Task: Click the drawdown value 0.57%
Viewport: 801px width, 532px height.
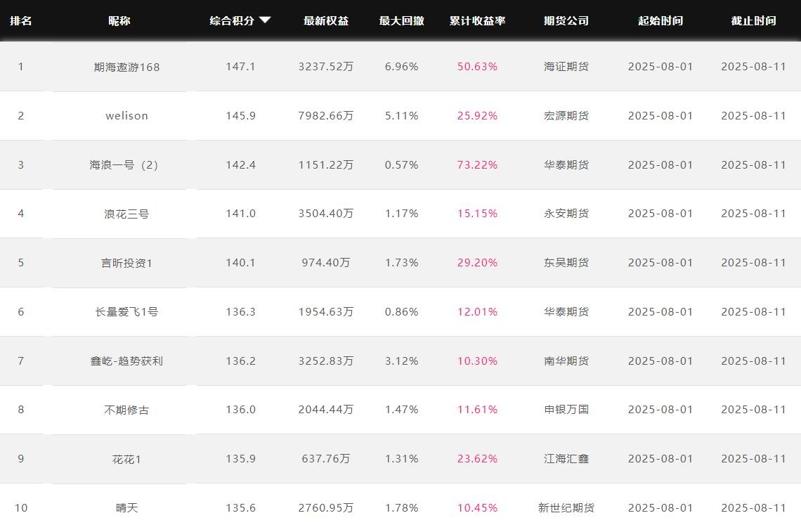Action: click(401, 164)
